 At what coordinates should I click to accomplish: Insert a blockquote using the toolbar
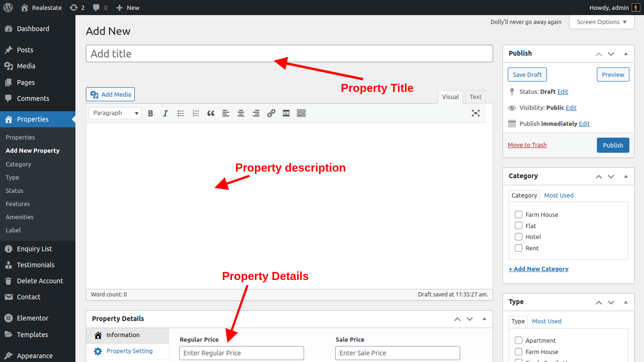pyautogui.click(x=211, y=113)
